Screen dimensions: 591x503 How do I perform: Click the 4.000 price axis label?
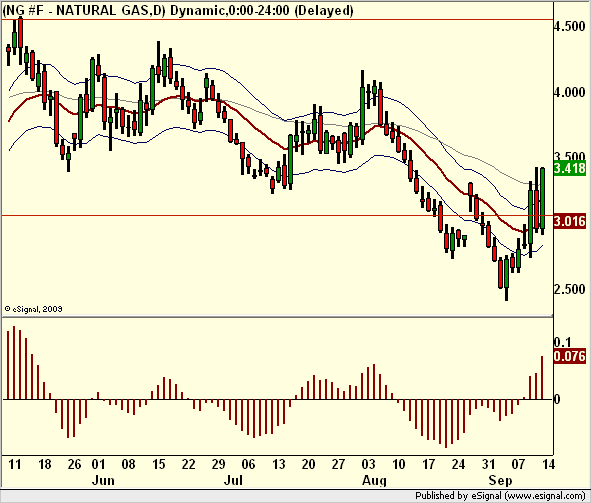point(570,92)
